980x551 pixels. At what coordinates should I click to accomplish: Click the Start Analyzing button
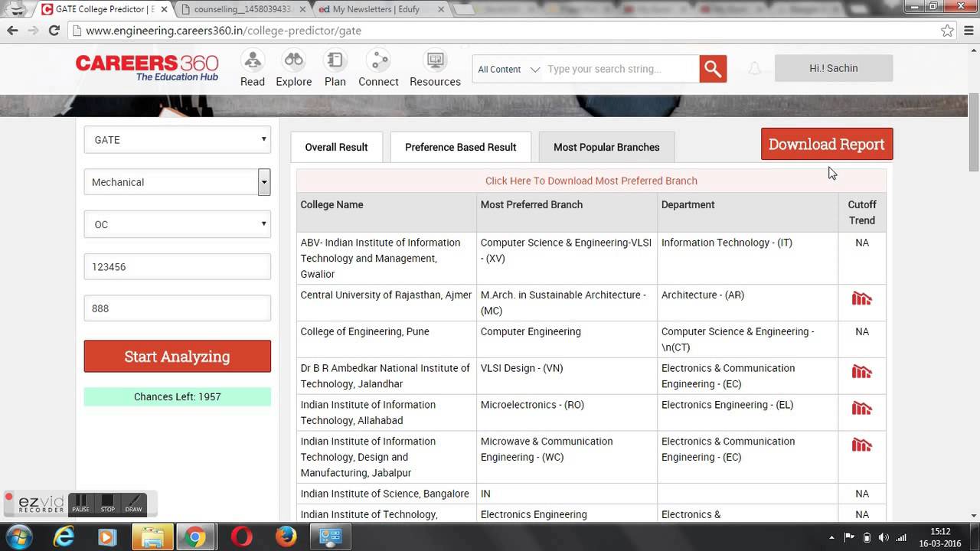[178, 357]
